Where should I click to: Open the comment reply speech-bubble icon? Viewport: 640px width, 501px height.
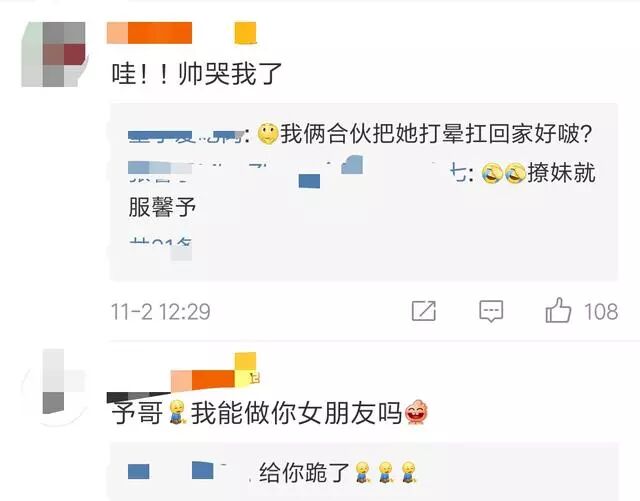pyautogui.click(x=491, y=312)
